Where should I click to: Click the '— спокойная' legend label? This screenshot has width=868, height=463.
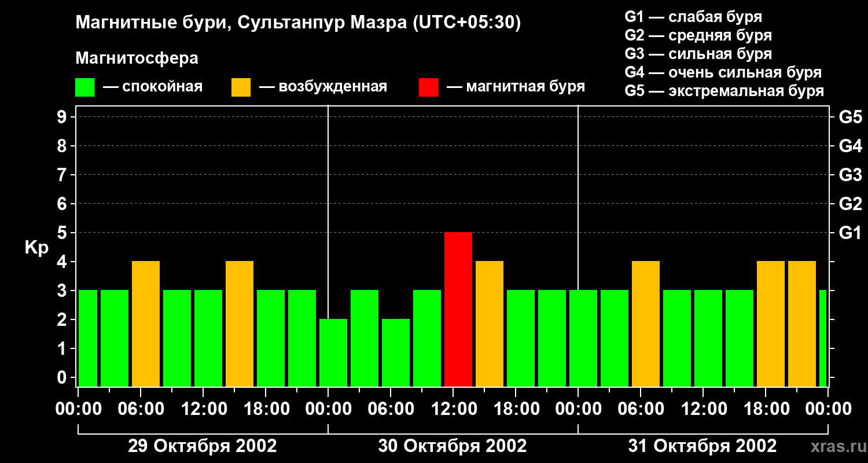(153, 87)
